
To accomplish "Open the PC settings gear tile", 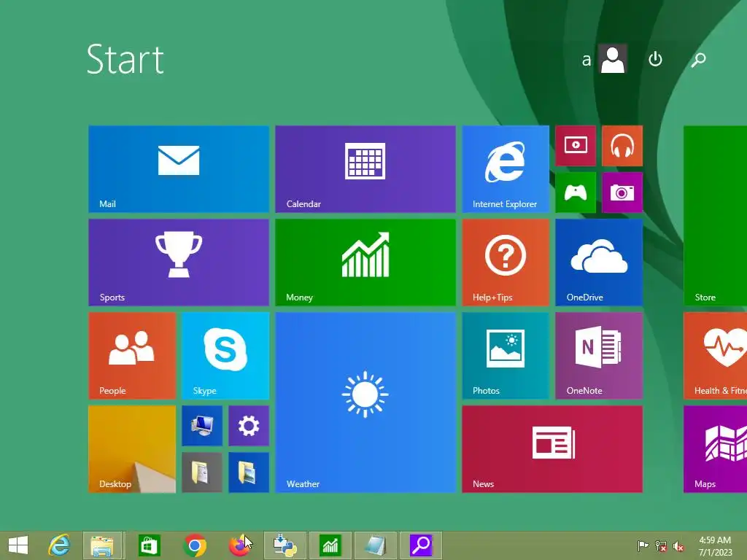I will point(249,426).
